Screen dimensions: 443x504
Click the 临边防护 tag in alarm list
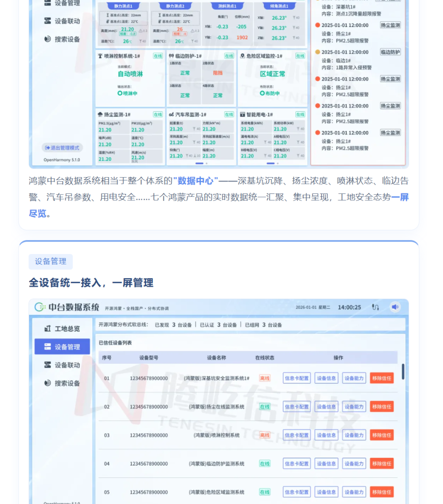coord(390,52)
